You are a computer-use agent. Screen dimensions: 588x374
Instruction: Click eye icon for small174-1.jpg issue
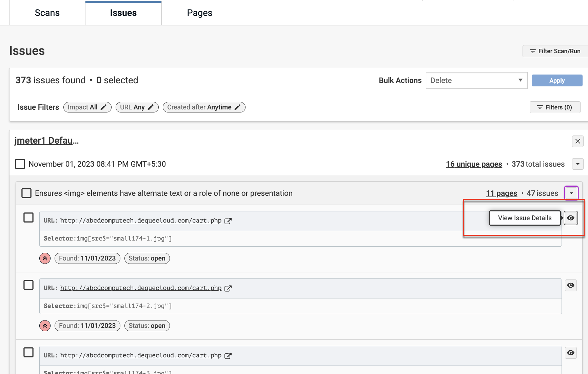click(571, 218)
